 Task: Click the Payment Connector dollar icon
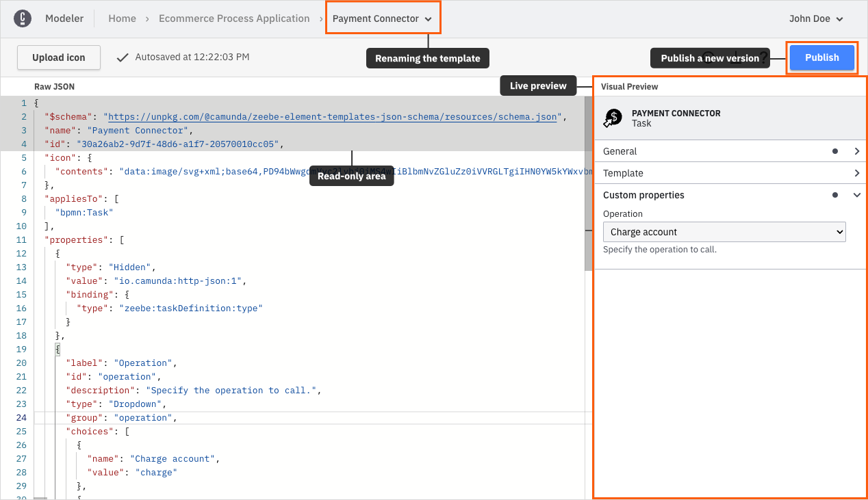point(612,118)
